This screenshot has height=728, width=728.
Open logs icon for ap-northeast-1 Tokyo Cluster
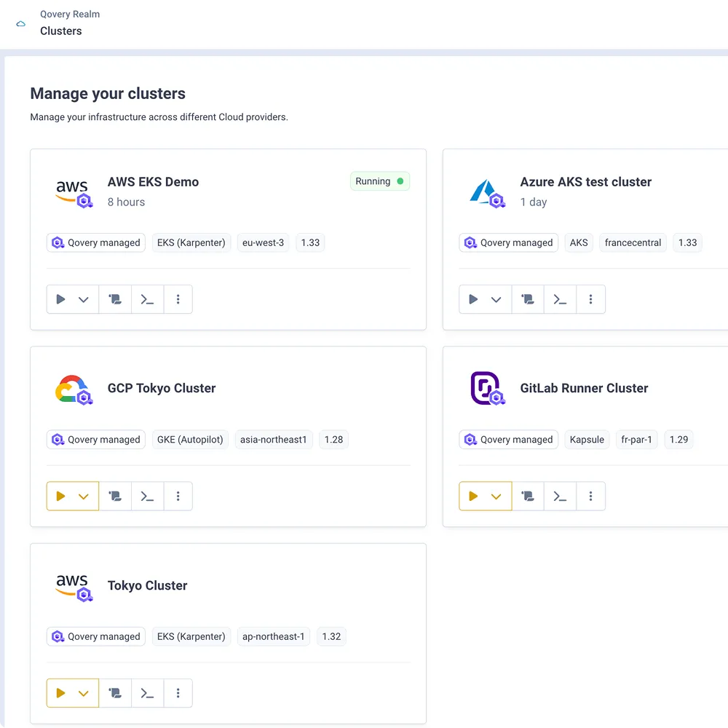115,693
